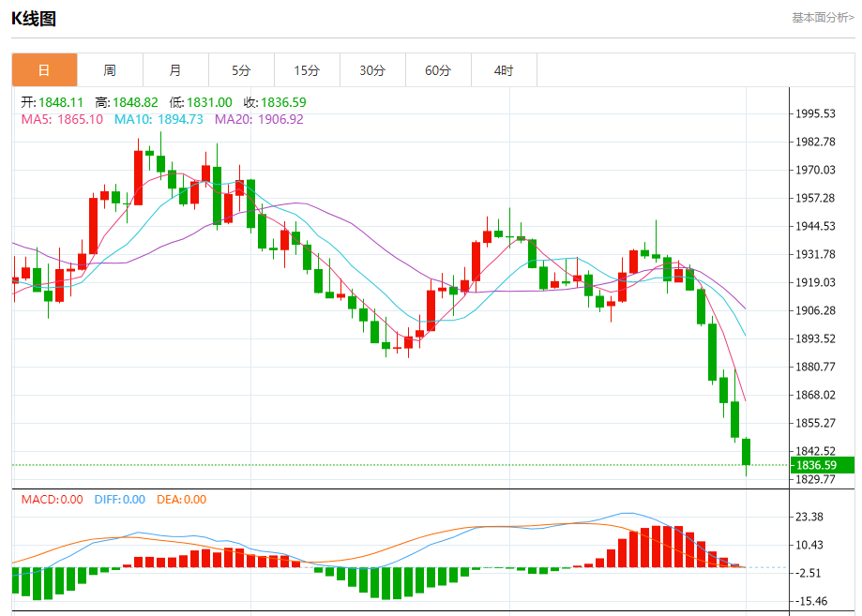This screenshot has width=862, height=616.
Task: Click the K线图 heading
Action: click(x=34, y=19)
